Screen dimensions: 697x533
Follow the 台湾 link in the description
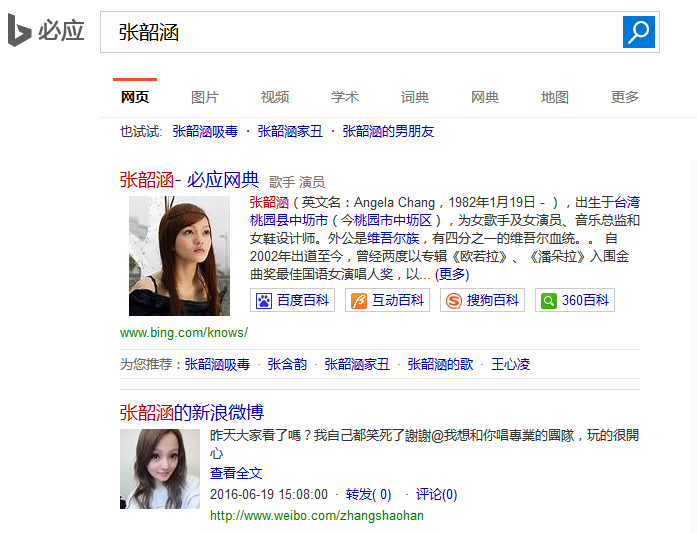[627, 202]
